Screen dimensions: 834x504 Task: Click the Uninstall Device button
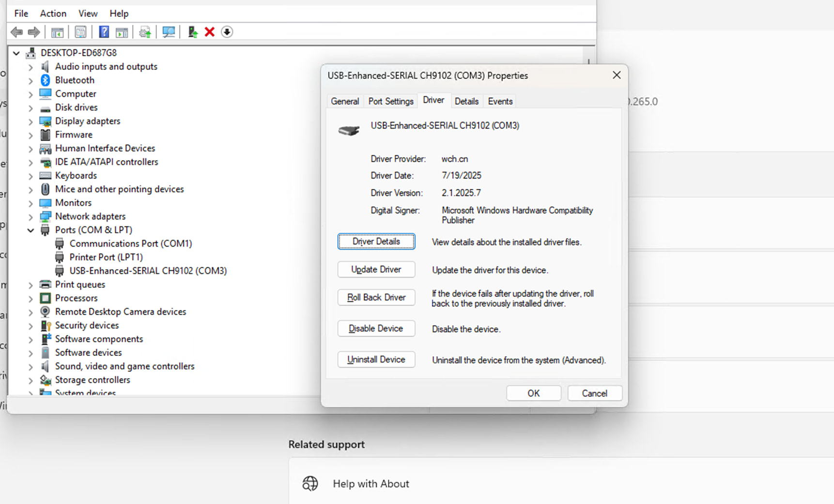point(376,360)
